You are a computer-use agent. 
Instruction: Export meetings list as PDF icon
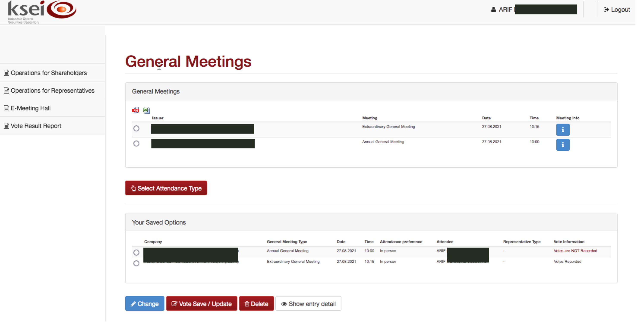(x=135, y=110)
